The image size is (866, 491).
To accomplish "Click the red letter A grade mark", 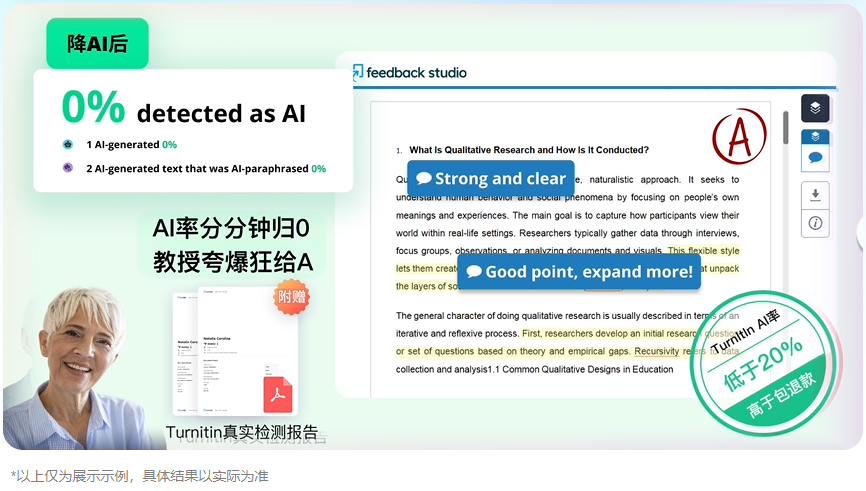I will click(x=739, y=136).
